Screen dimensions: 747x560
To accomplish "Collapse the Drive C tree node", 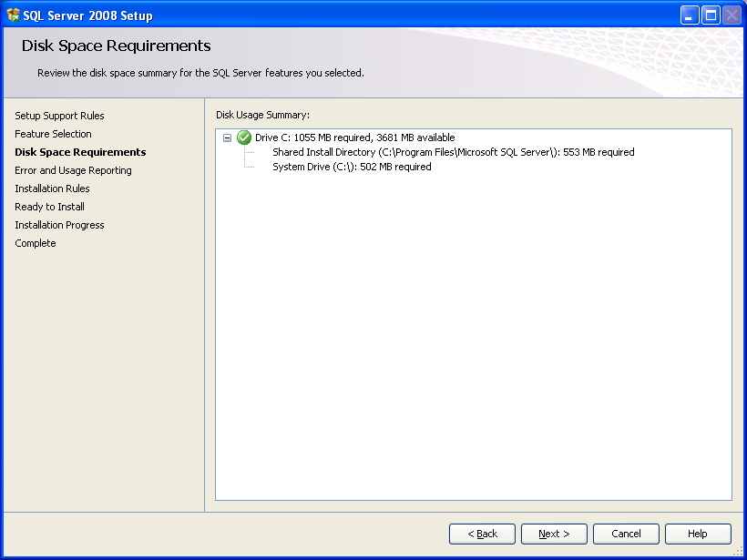I will pyautogui.click(x=227, y=138).
